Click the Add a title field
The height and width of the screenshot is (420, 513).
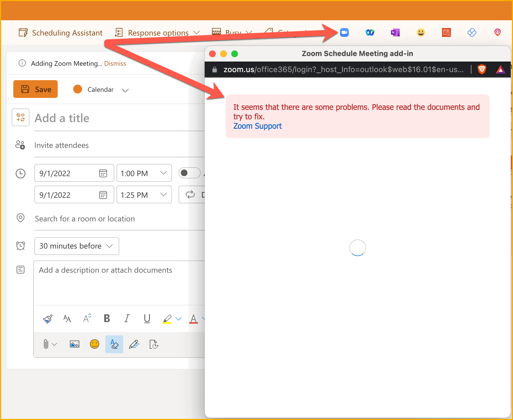click(119, 118)
